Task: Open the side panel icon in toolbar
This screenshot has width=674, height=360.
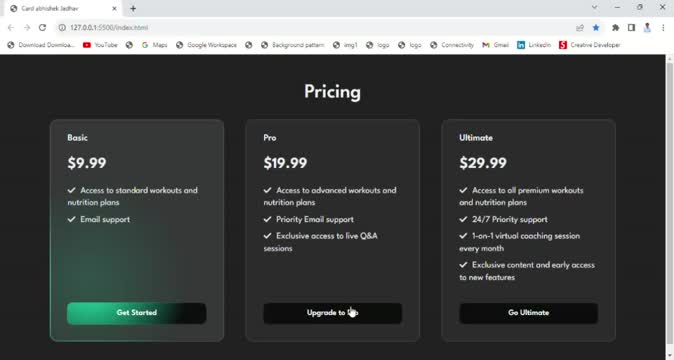Action: [x=631, y=27]
